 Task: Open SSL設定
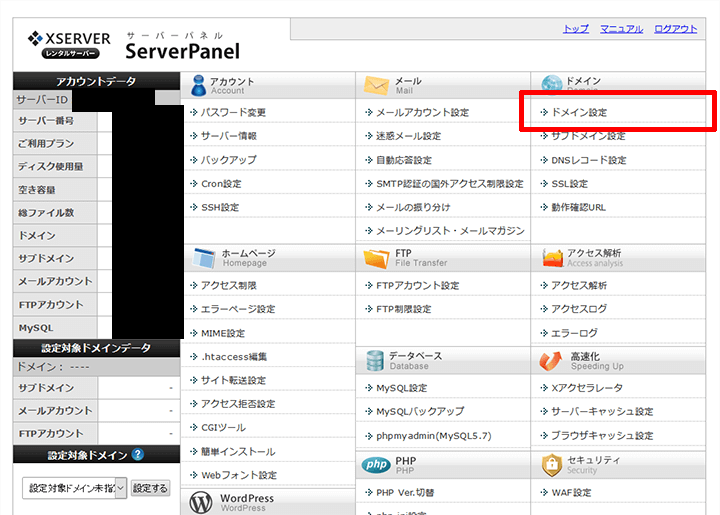point(569,184)
